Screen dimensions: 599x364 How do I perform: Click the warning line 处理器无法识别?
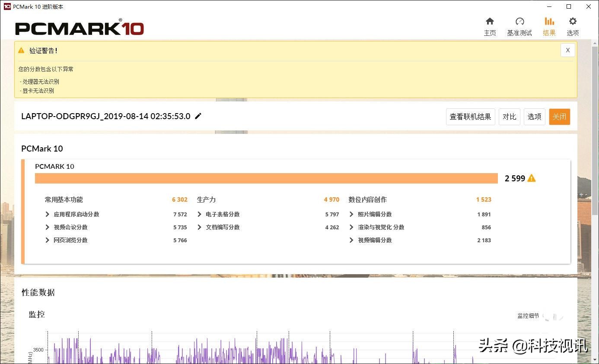(39, 81)
